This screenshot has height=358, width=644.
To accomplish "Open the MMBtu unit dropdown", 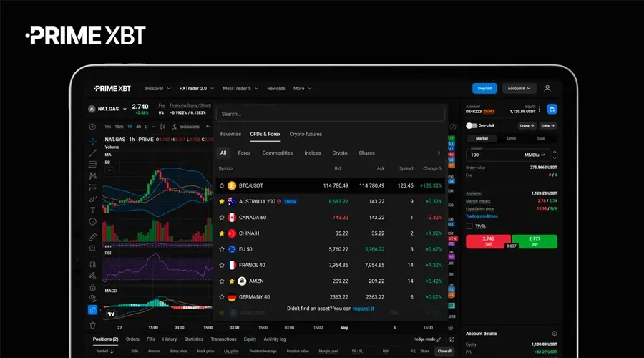I will pyautogui.click(x=535, y=155).
